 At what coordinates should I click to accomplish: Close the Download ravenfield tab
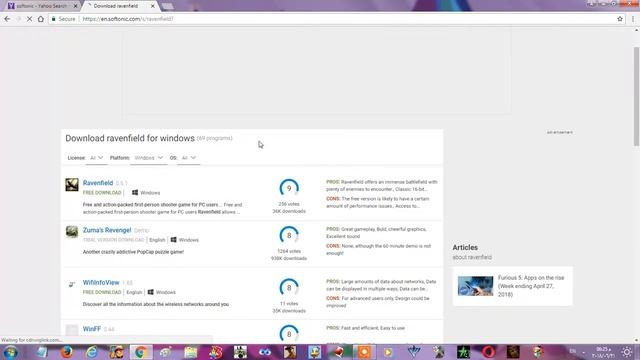coord(153,6)
